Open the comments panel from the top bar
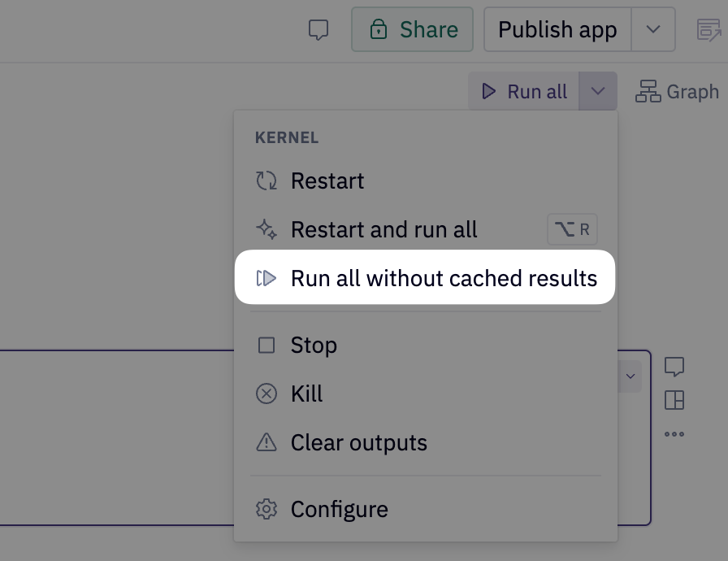728x561 pixels. 318,29
